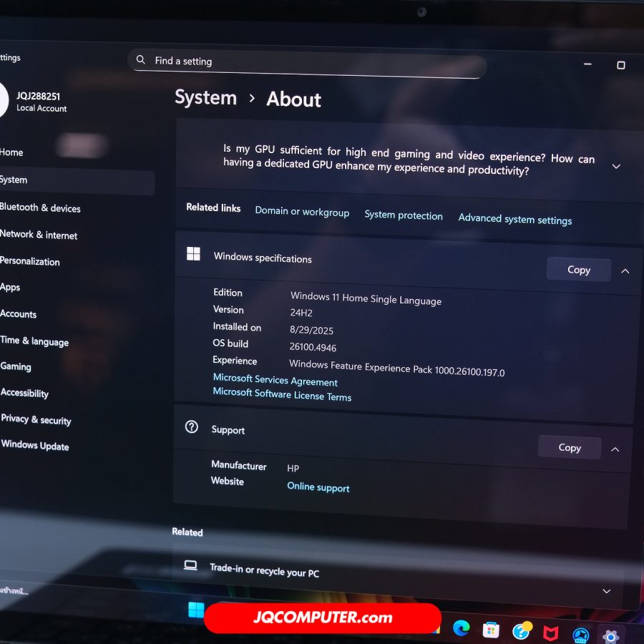Open Network & internet settings
This screenshot has height=644, width=644.
click(38, 235)
